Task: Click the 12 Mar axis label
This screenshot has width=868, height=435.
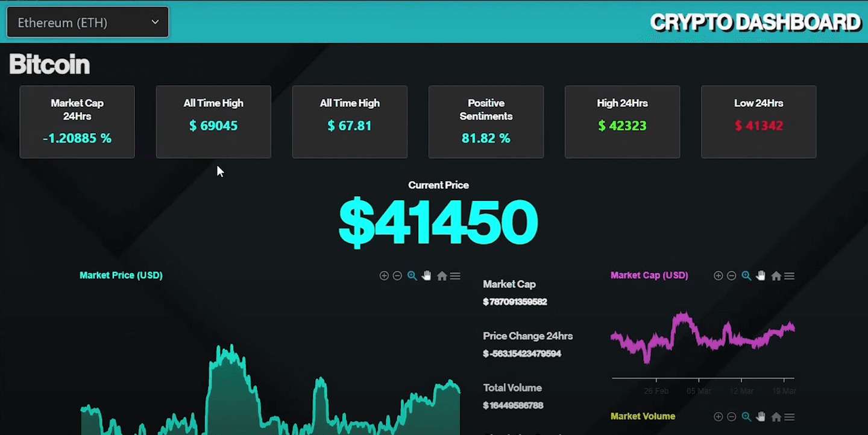Action: [x=741, y=391]
